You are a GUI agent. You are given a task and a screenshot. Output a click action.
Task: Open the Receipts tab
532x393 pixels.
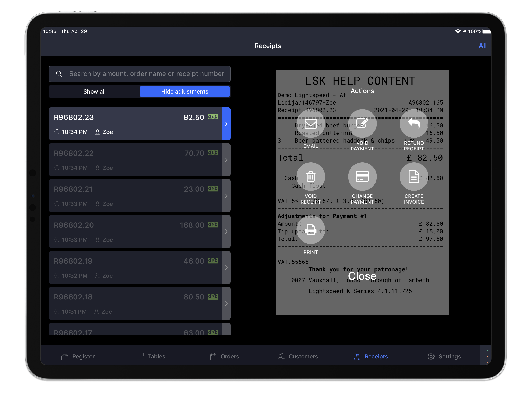pos(371,356)
